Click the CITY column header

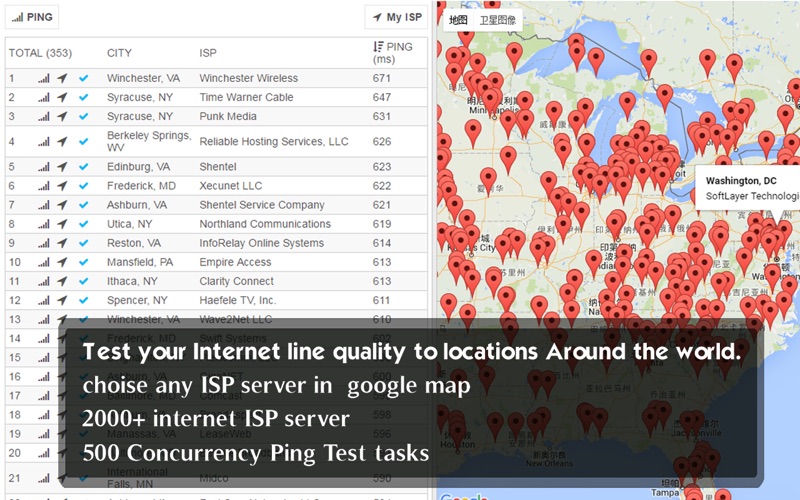coord(119,53)
